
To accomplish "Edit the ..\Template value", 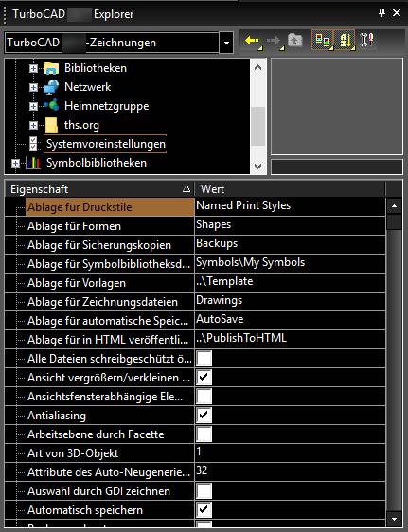I will click(290, 283).
